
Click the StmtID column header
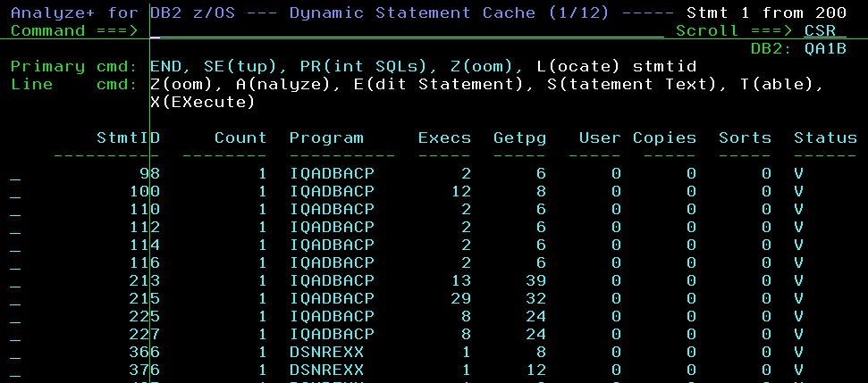tap(128, 138)
